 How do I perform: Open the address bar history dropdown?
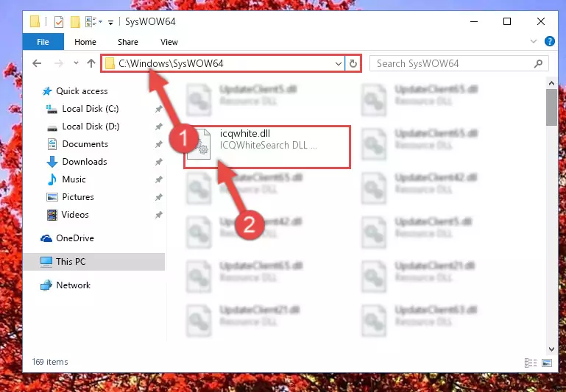(x=339, y=64)
